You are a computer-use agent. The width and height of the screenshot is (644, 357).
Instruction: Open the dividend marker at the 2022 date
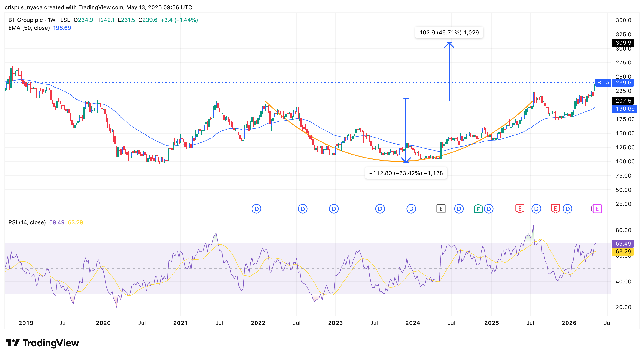256,209
